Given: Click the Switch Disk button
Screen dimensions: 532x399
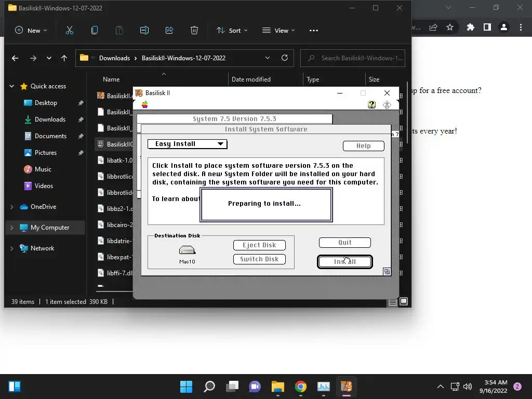Looking at the screenshot, I should click(259, 259).
